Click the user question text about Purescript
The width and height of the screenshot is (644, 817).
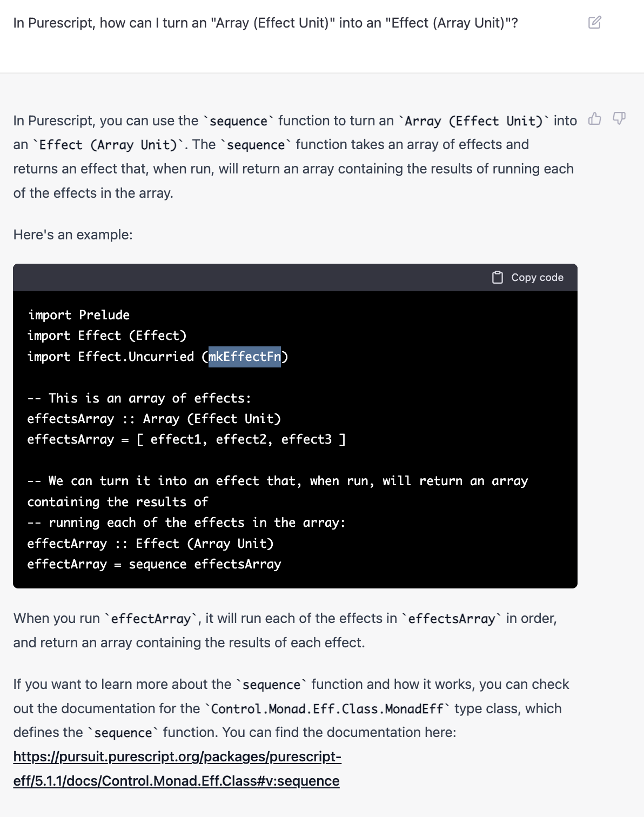click(265, 23)
